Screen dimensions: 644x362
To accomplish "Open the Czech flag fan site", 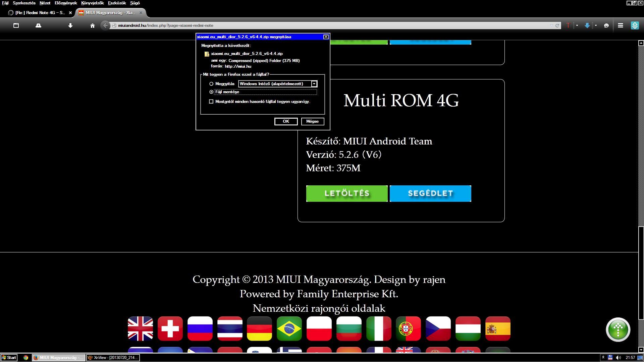I will pyautogui.click(x=438, y=328).
